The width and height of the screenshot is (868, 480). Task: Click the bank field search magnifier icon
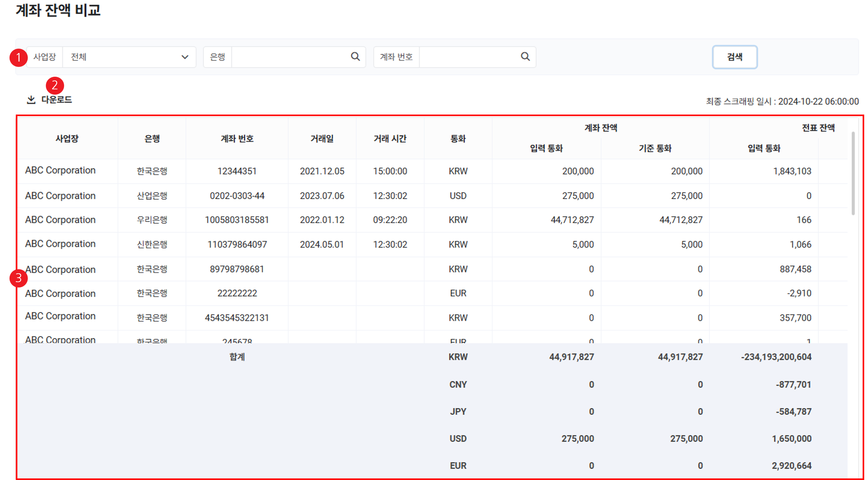pyautogui.click(x=355, y=56)
